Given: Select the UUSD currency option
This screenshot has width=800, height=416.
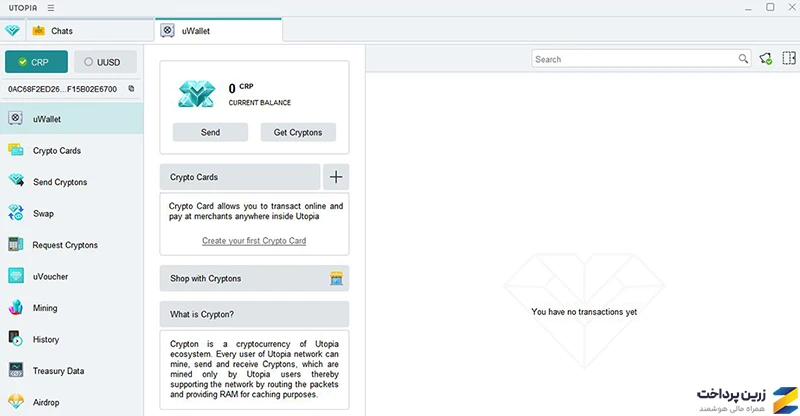Looking at the screenshot, I should 106,62.
